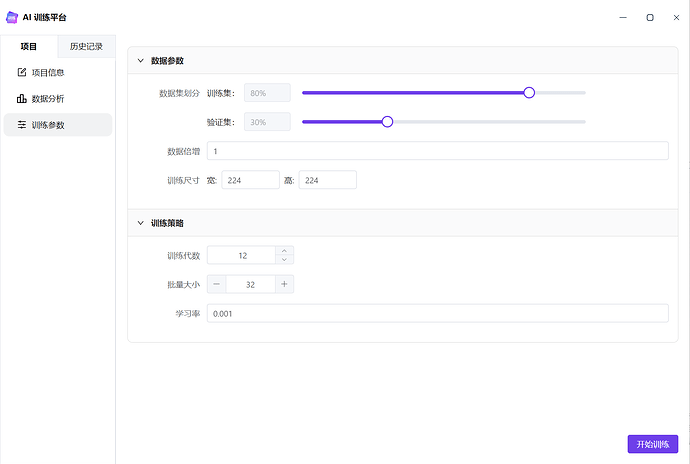Click the 数据倍增 input field
690x464 pixels.
pyautogui.click(x=438, y=151)
